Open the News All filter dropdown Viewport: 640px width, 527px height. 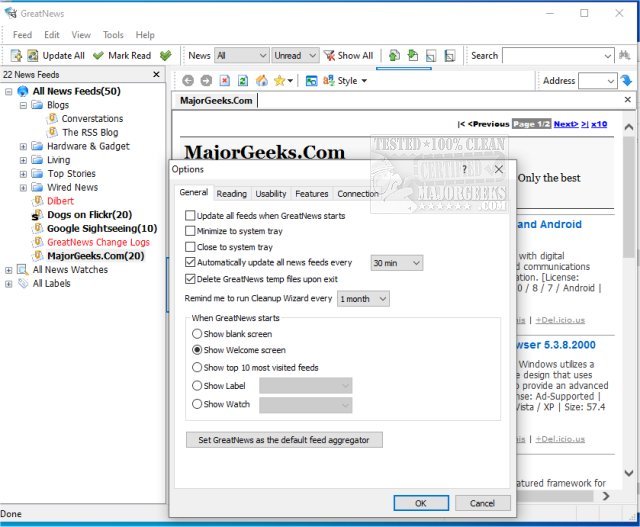click(241, 56)
